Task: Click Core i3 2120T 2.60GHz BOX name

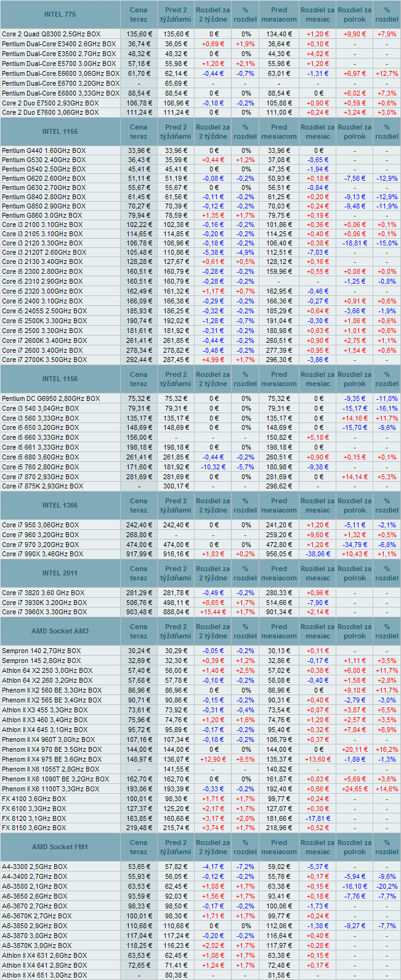Action: tap(44, 252)
